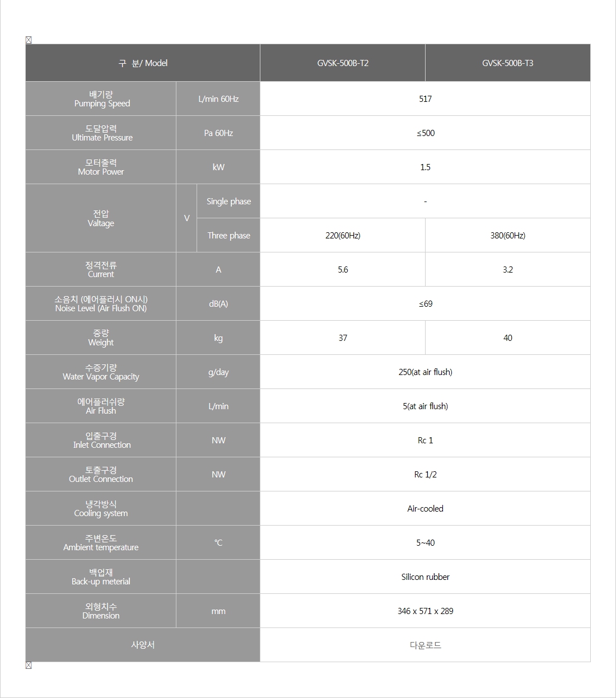
Task: Select the GVSK-500B-T2 model column header
Action: pos(343,63)
